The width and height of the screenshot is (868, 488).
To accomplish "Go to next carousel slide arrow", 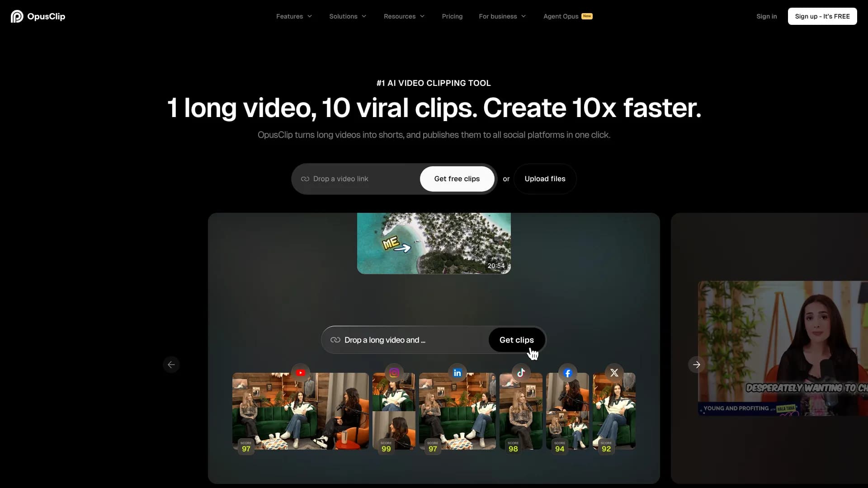I will [696, 365].
